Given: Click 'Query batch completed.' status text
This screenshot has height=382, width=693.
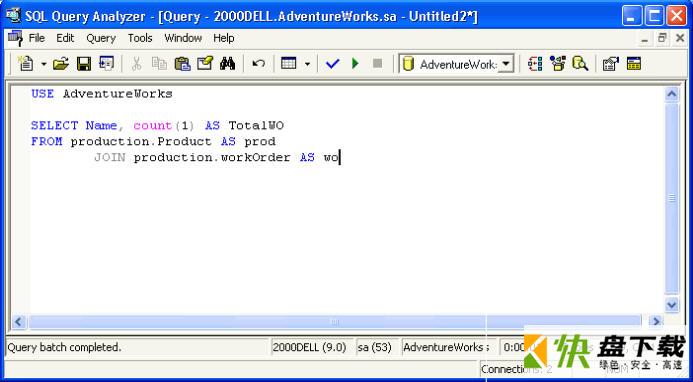Looking at the screenshot, I should (64, 348).
